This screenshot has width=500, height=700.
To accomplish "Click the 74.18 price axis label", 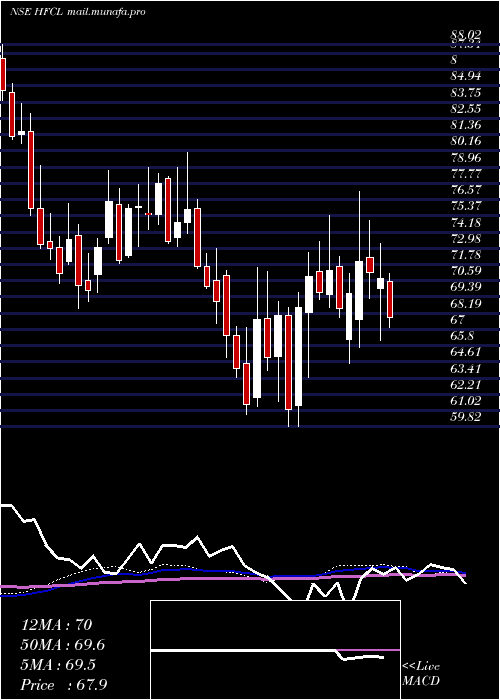I will [466, 223].
